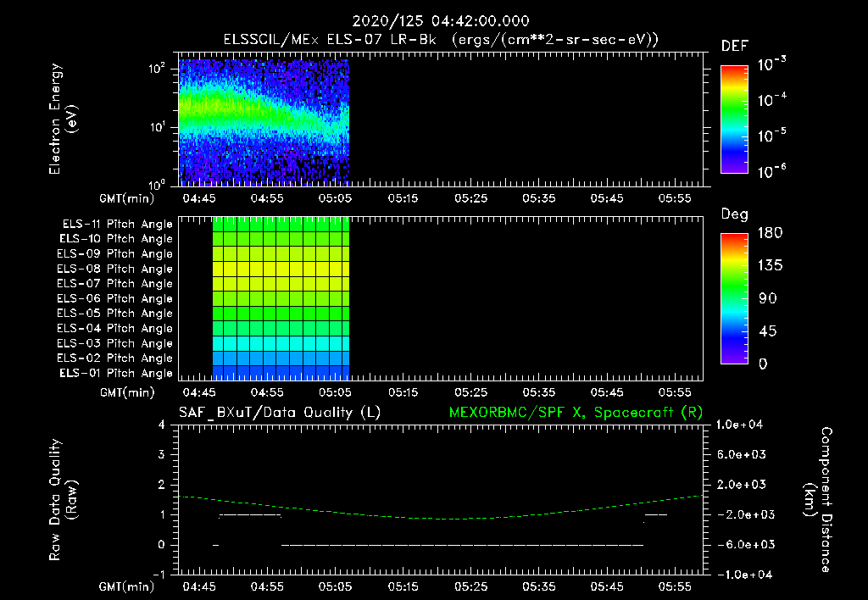Click the Raw Data Quality (Raw) axis label
868x600 pixels.
[63, 499]
